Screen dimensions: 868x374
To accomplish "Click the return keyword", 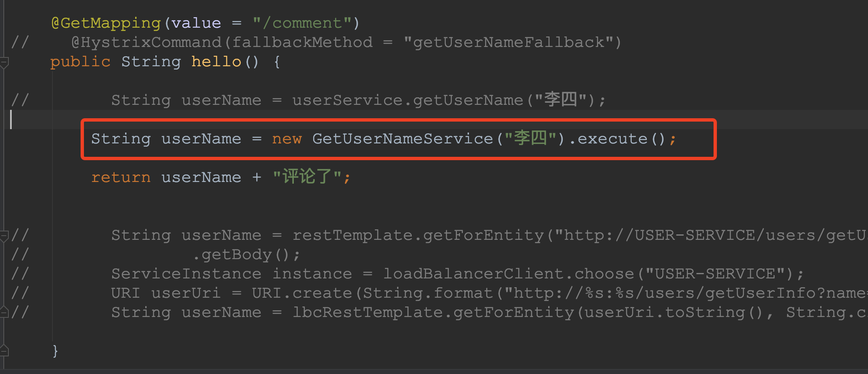I will point(121,177).
